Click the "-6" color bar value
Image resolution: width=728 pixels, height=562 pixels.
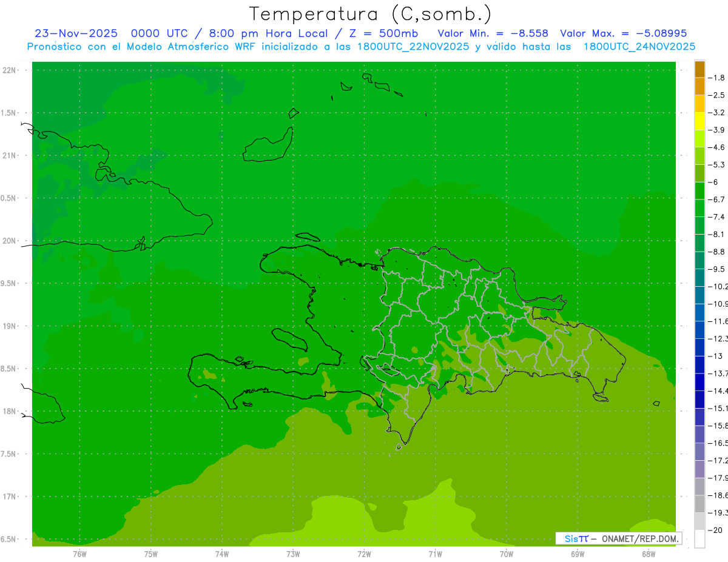pos(714,182)
